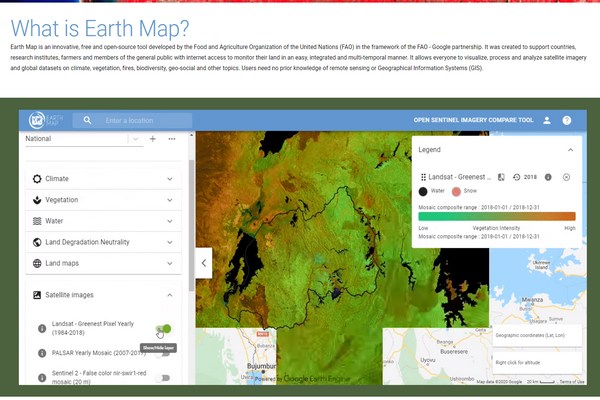The width and height of the screenshot is (600, 400).
Task: Click the Vegetation label
Action: [x=62, y=200]
